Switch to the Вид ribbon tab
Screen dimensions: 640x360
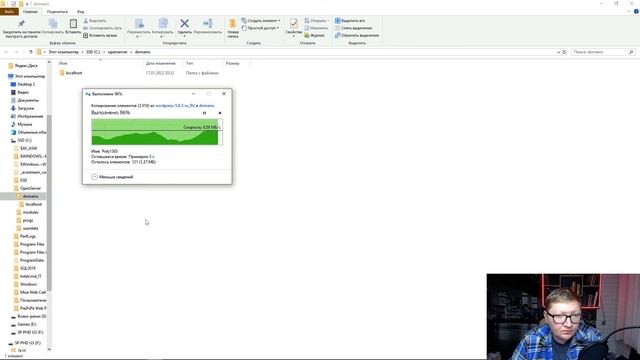click(80, 11)
